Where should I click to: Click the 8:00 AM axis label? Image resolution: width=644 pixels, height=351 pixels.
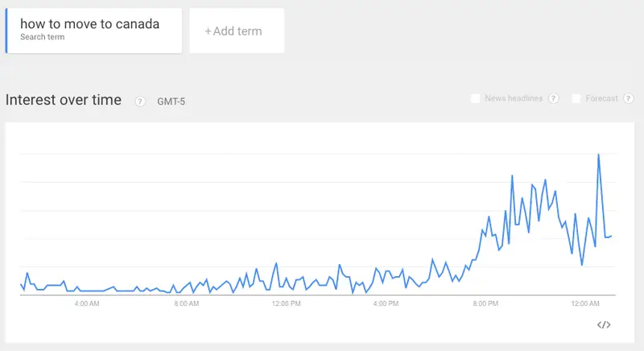click(187, 304)
